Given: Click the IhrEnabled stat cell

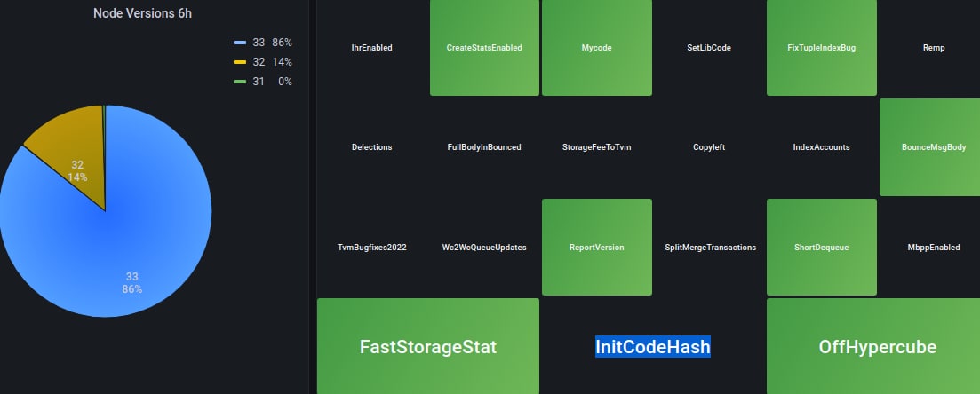Looking at the screenshot, I should click(371, 48).
